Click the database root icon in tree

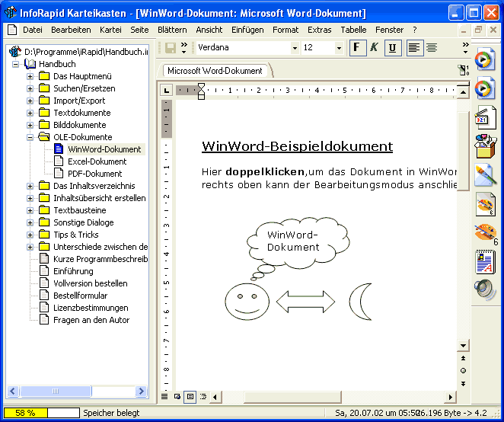click(x=15, y=52)
